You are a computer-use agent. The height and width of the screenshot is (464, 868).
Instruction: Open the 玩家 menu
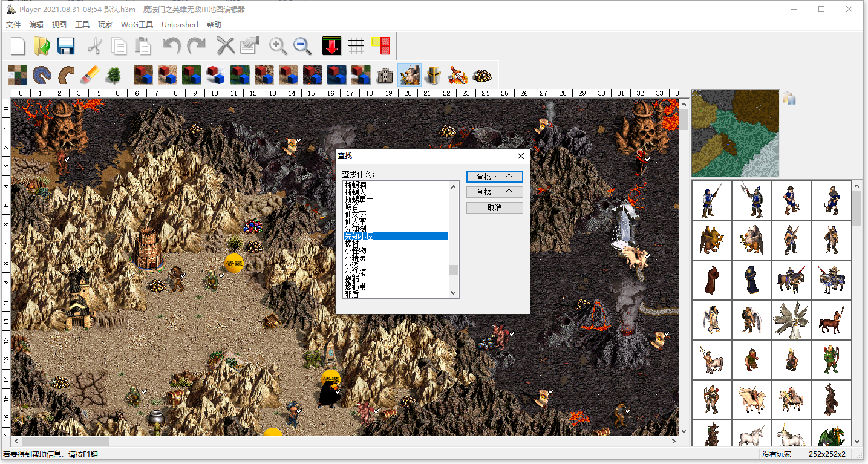click(105, 25)
